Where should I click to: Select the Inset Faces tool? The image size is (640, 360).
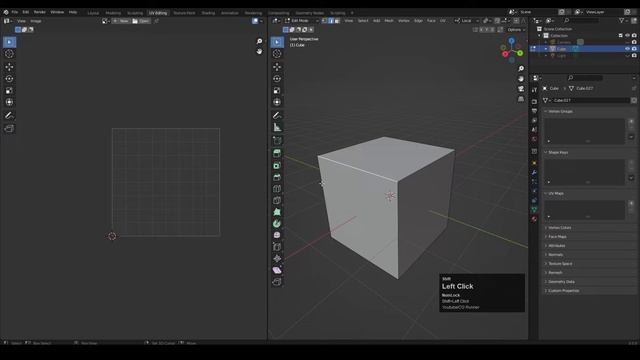277,165
